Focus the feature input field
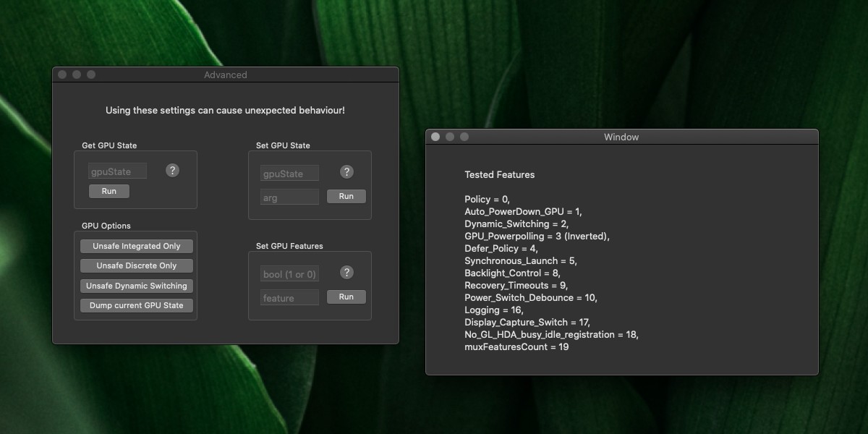The width and height of the screenshot is (868, 434). [289, 298]
